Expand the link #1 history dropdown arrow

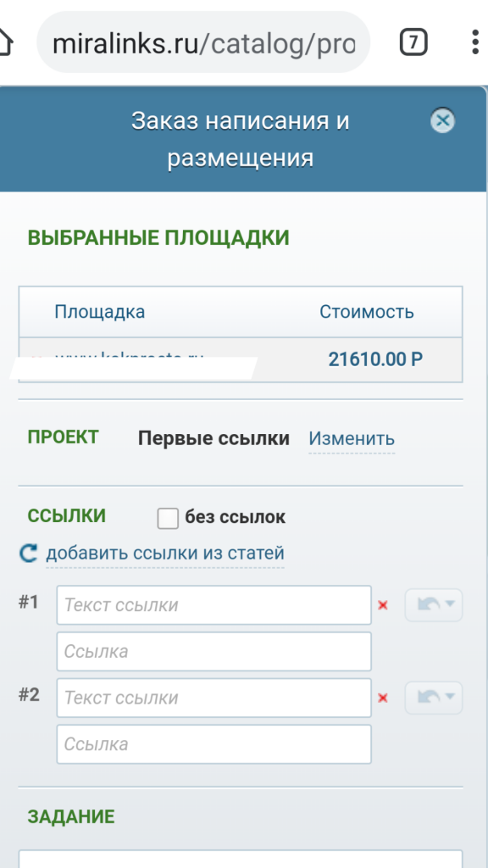click(451, 604)
